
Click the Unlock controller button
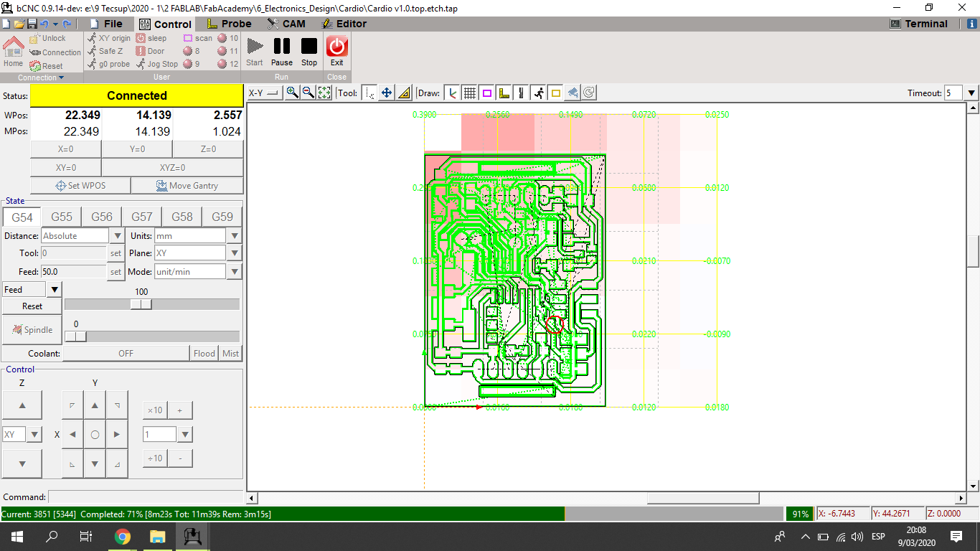pyautogui.click(x=47, y=38)
